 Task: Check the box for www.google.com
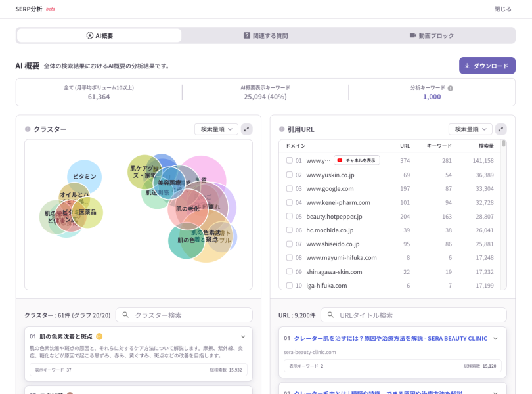(x=289, y=188)
